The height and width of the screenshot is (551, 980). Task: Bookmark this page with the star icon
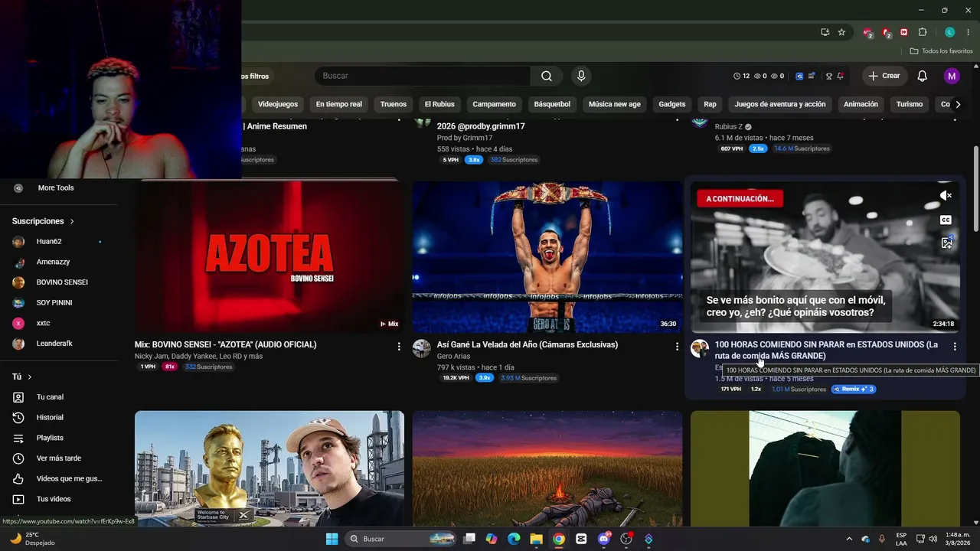(x=841, y=32)
